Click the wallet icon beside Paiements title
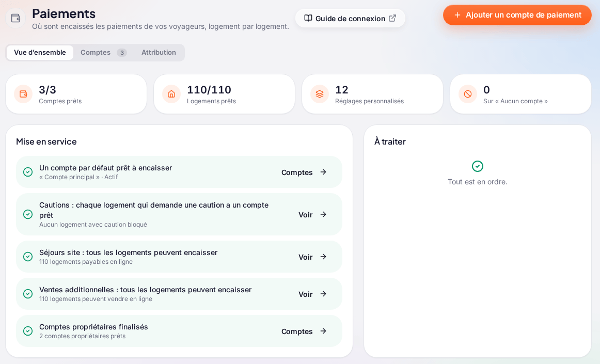 15,18
